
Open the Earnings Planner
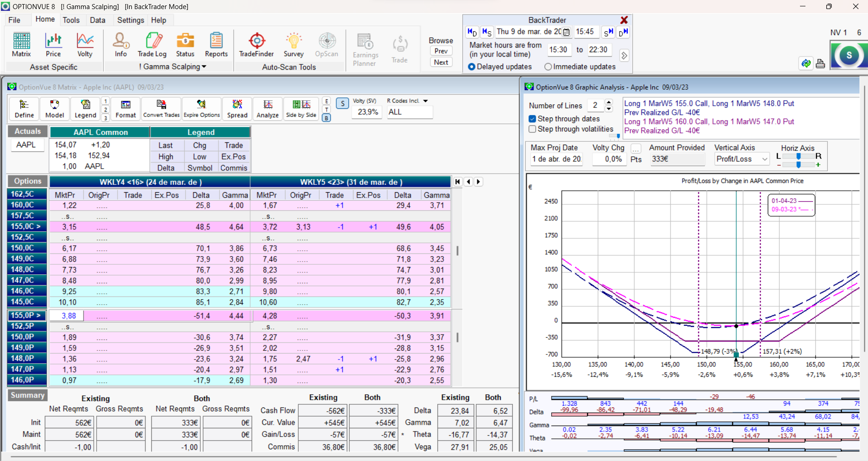coord(365,50)
